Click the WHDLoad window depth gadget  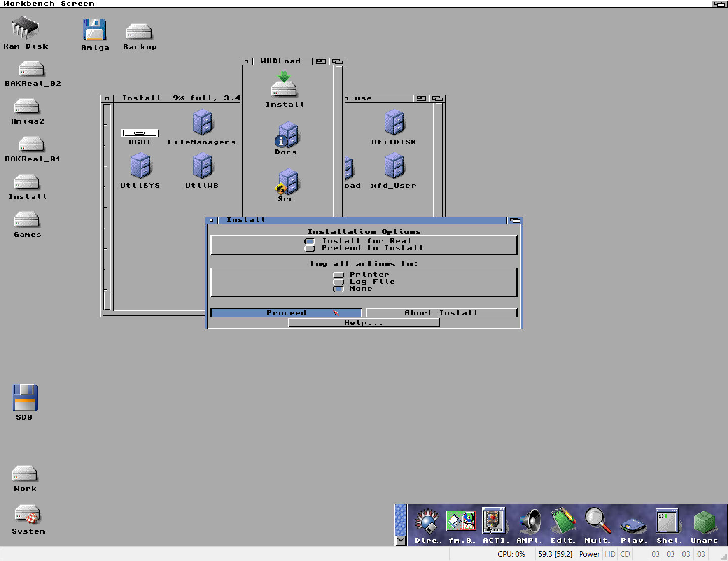click(337, 61)
